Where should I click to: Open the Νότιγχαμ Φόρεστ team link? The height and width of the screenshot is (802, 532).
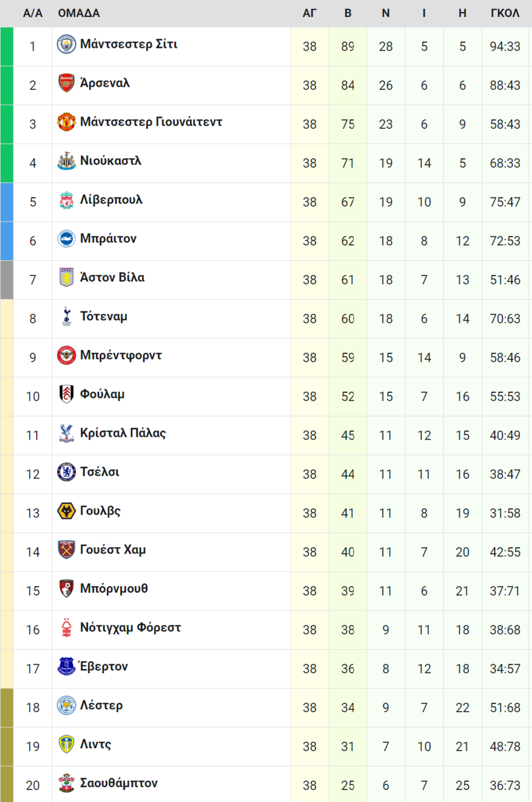click(130, 628)
